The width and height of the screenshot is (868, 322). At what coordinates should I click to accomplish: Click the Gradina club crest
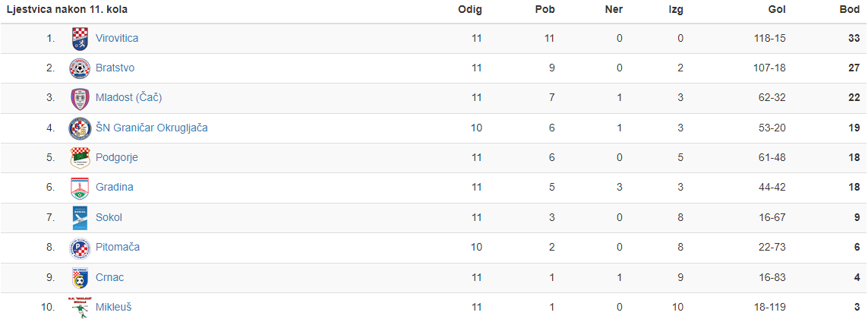(80, 188)
